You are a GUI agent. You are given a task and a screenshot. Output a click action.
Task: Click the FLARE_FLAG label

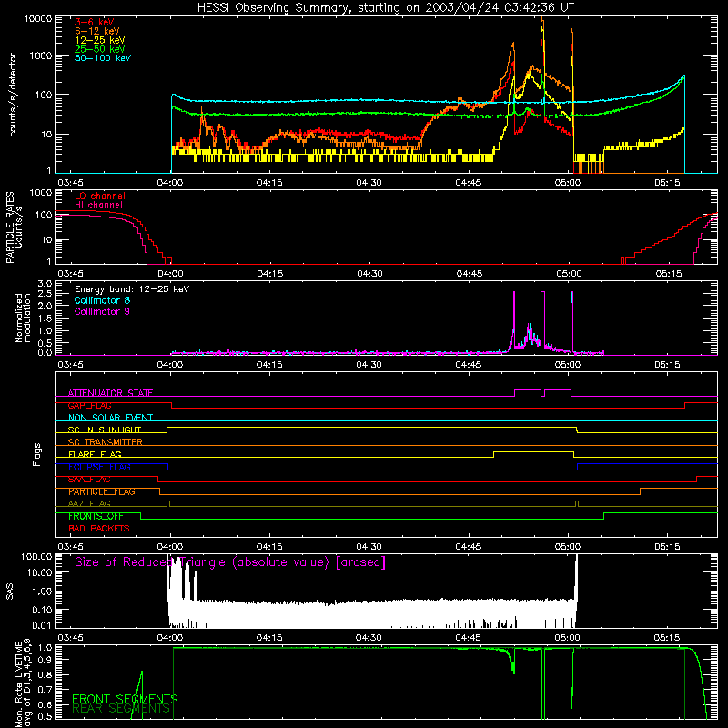pyautogui.click(x=95, y=454)
